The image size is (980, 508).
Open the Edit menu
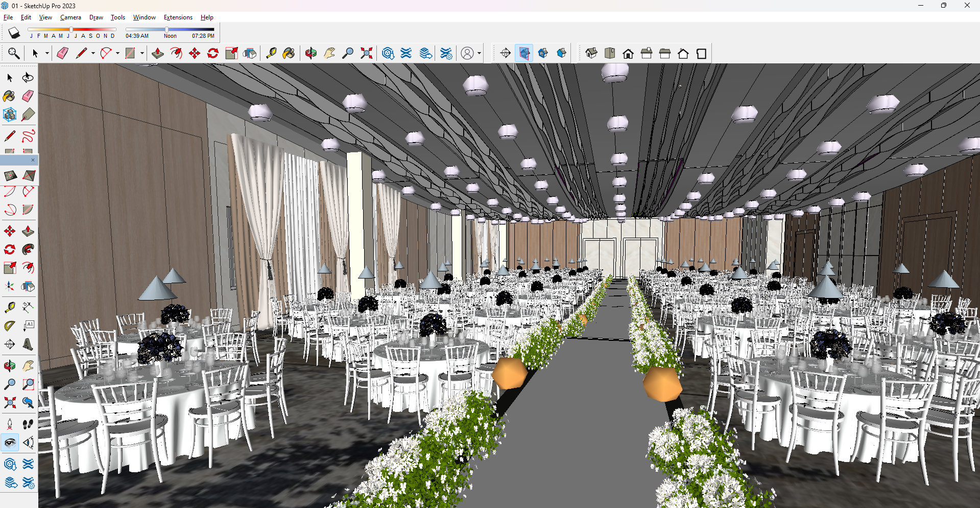[x=26, y=17]
